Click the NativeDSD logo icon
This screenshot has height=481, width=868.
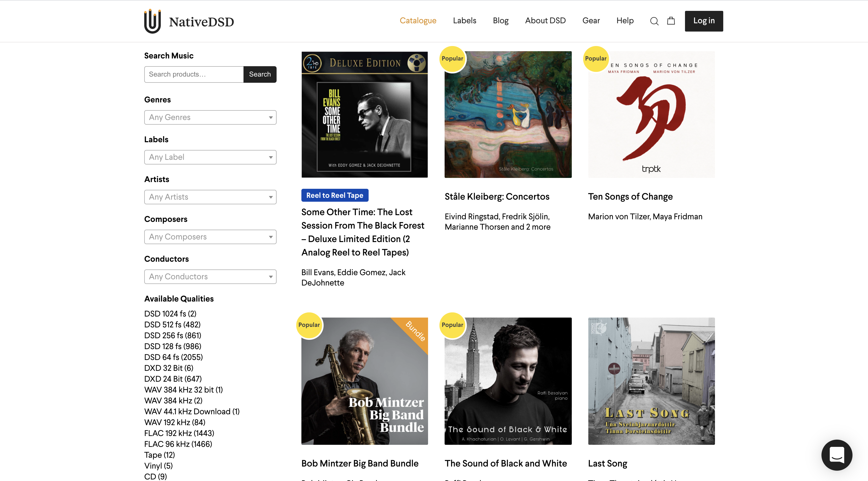tap(151, 21)
